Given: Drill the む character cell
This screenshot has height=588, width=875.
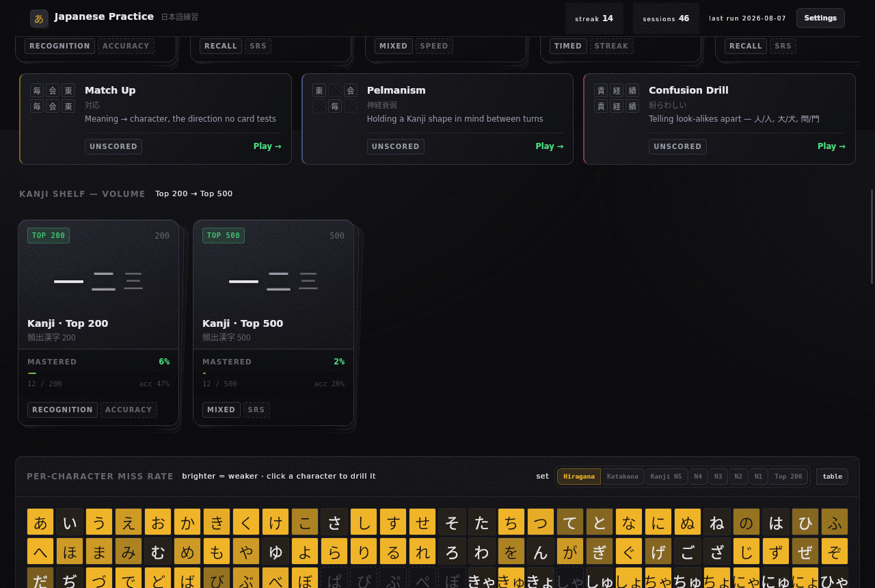Looking at the screenshot, I should [158, 551].
